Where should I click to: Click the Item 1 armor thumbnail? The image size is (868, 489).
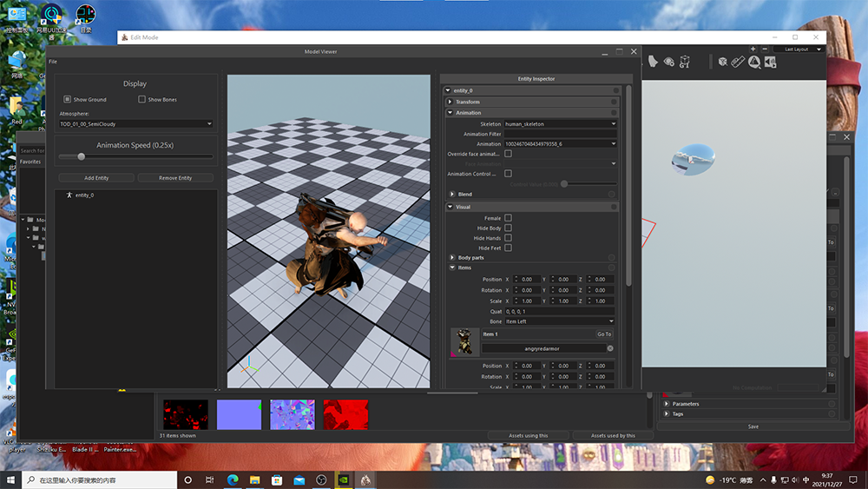coord(464,341)
